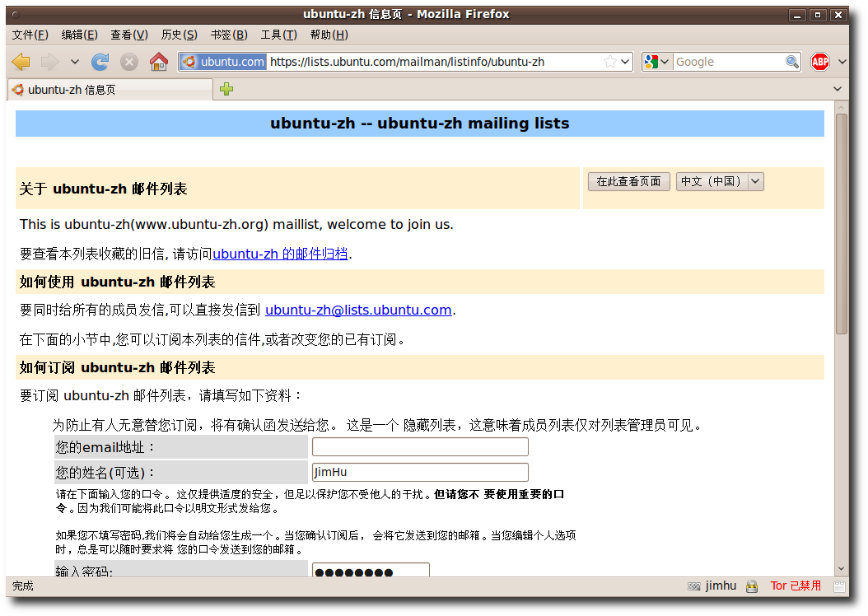
Task: Click the 您的姓名 field containing JimHu
Action: coord(420,472)
